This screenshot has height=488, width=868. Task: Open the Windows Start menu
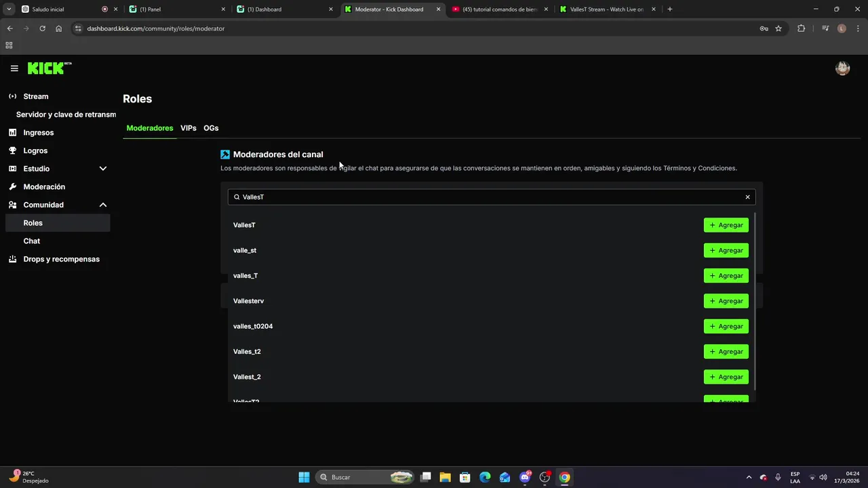(x=304, y=477)
